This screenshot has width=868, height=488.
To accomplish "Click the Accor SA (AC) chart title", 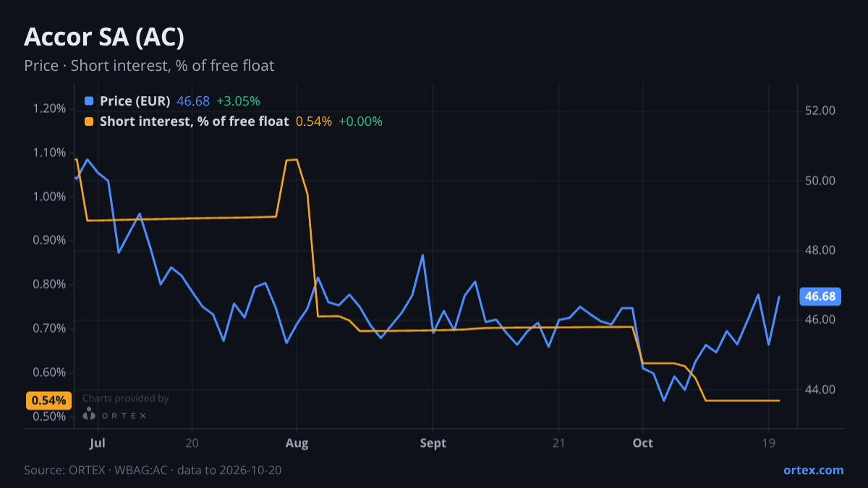I will point(104,38).
